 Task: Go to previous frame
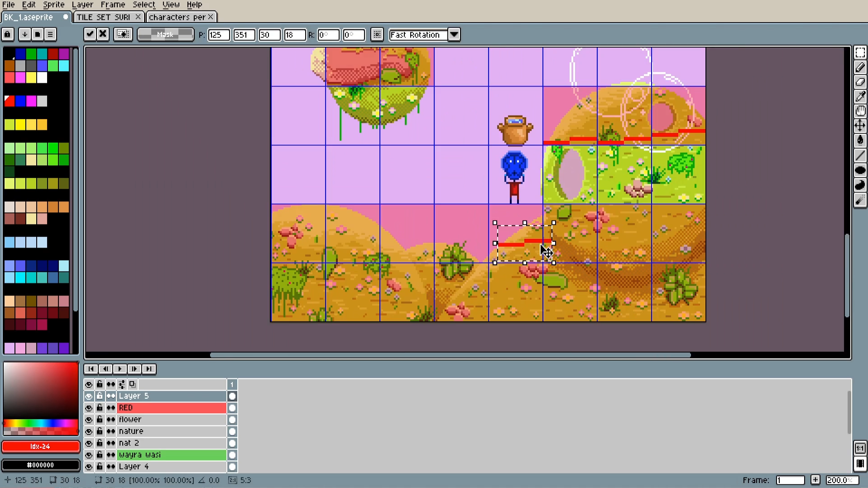click(105, 369)
